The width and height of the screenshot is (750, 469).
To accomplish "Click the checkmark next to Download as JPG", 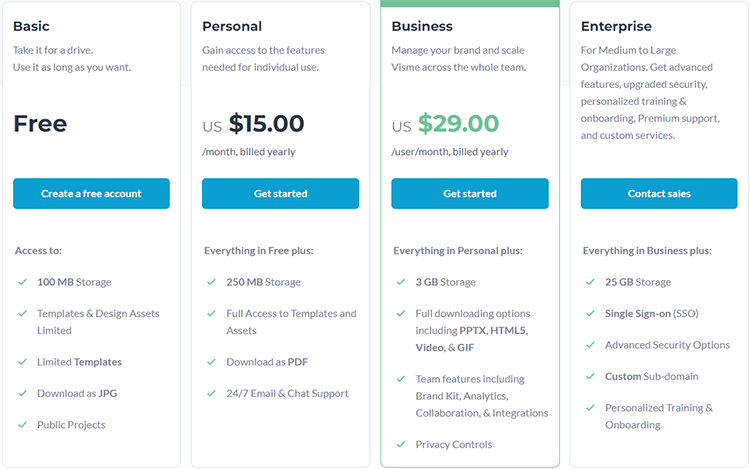I will coord(22,393).
